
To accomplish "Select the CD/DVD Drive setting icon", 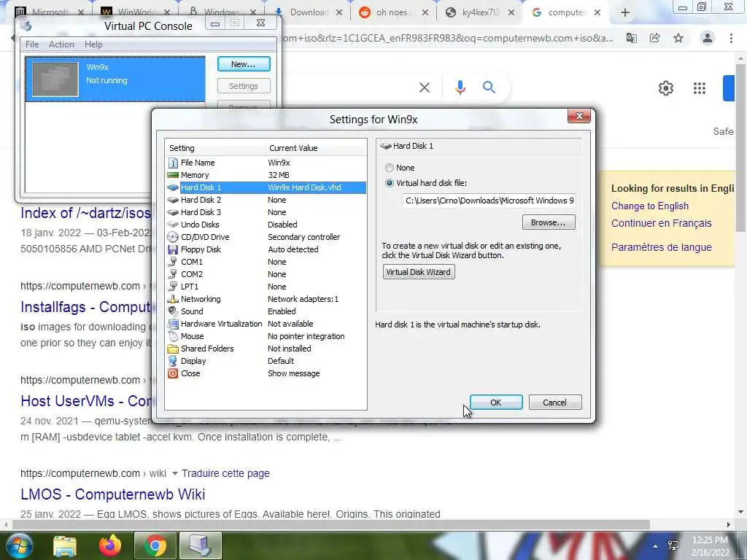I will coord(173,237).
